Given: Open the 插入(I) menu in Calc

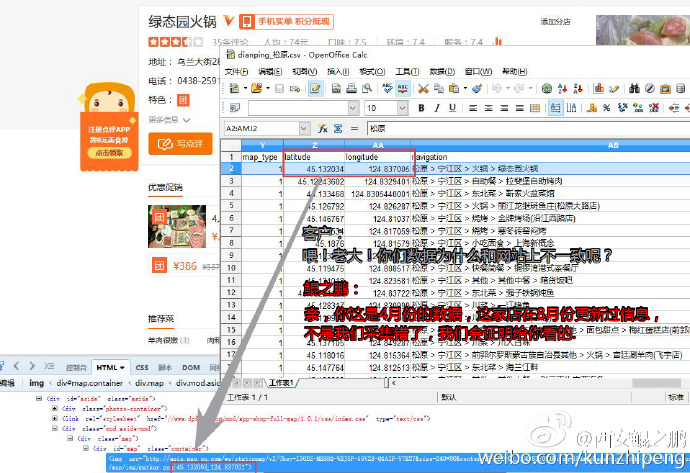Looking at the screenshot, I should (338, 71).
